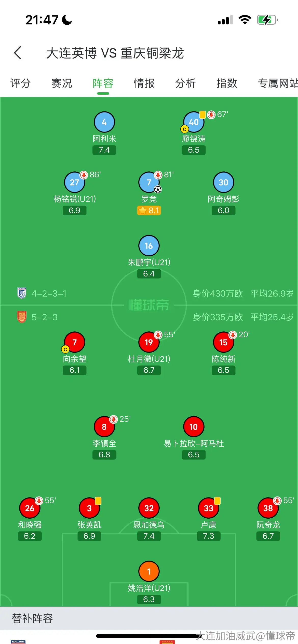Tap the 专属网站 tab
The width and height of the screenshot is (298, 644).
[278, 83]
